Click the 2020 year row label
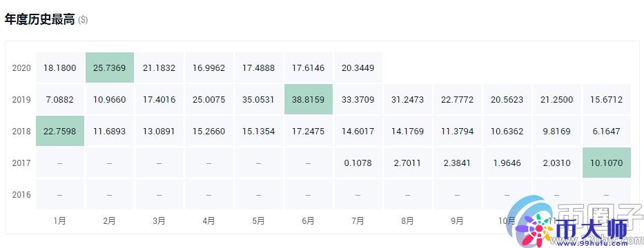The image size is (644, 248). pyautogui.click(x=21, y=68)
